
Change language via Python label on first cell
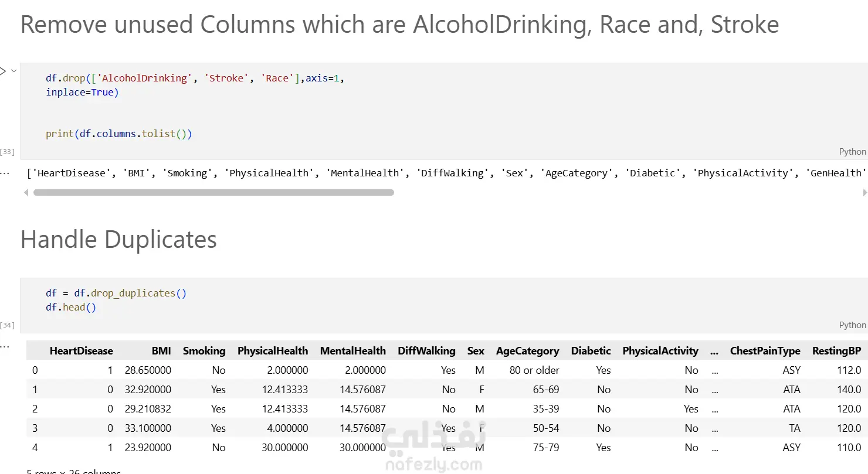852,152
